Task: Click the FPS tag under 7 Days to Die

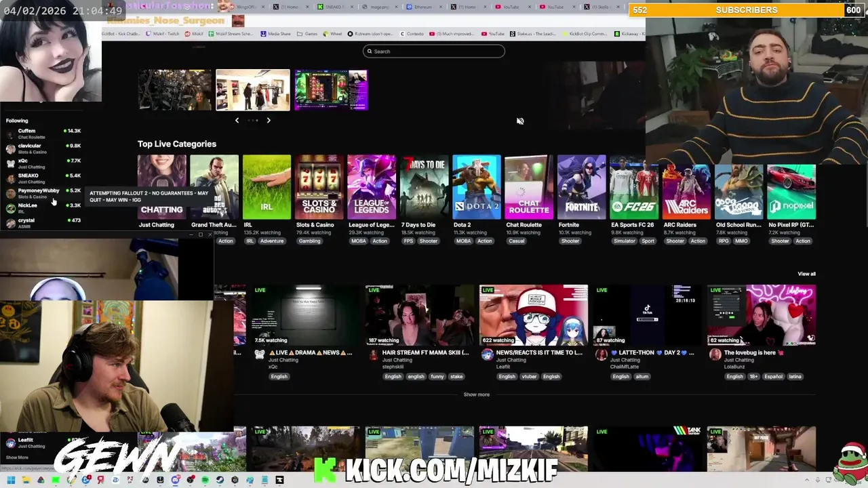Action: point(408,241)
